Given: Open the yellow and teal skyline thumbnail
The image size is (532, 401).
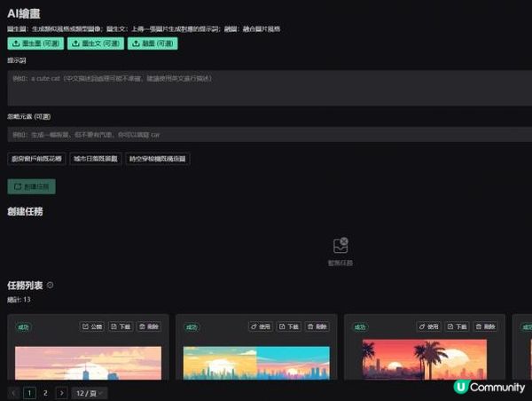Looking at the screenshot, I should click(x=256, y=363).
